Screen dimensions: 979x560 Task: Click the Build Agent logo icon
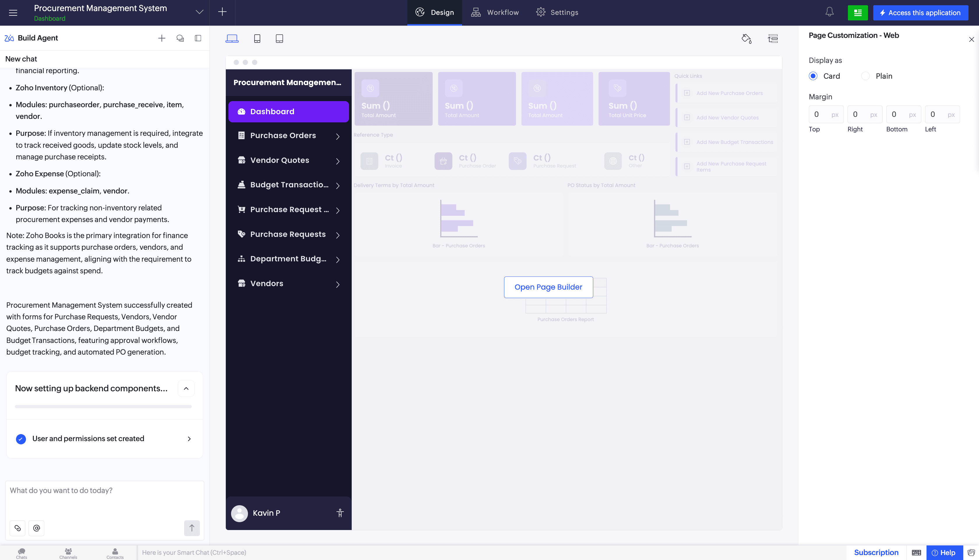click(9, 38)
